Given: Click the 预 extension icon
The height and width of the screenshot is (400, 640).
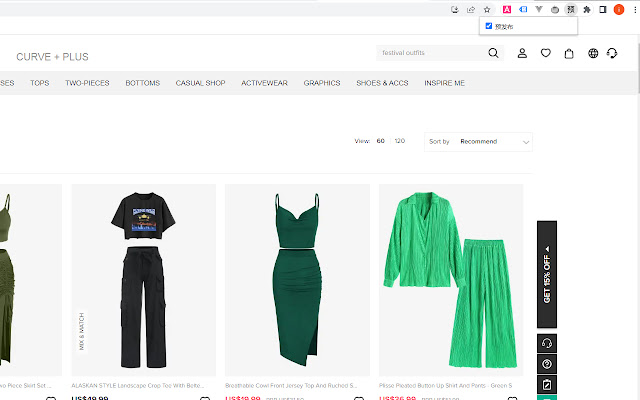Looking at the screenshot, I should [571, 9].
